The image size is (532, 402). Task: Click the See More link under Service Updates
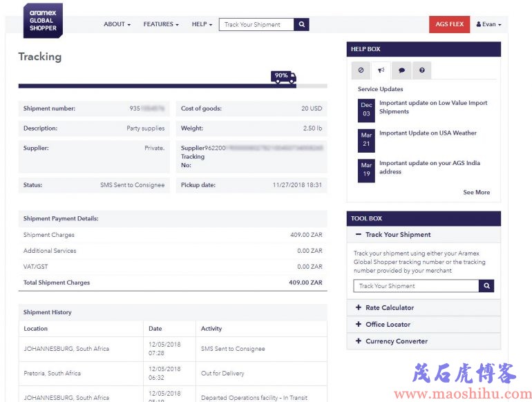click(x=476, y=192)
